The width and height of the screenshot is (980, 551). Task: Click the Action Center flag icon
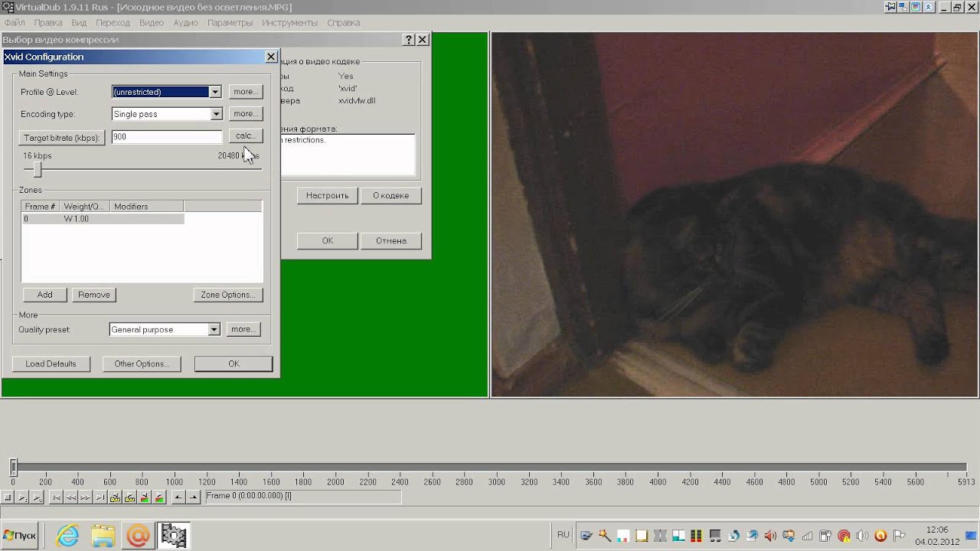(x=899, y=535)
